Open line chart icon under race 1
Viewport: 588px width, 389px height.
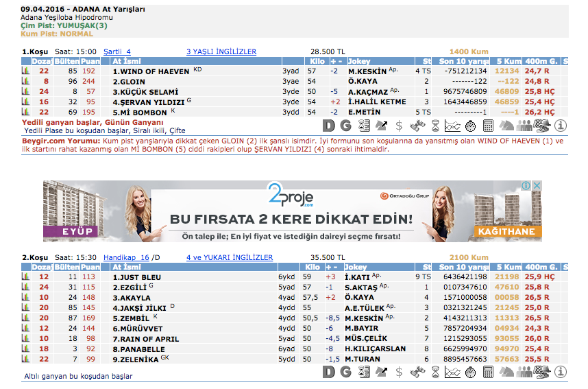[452, 126]
